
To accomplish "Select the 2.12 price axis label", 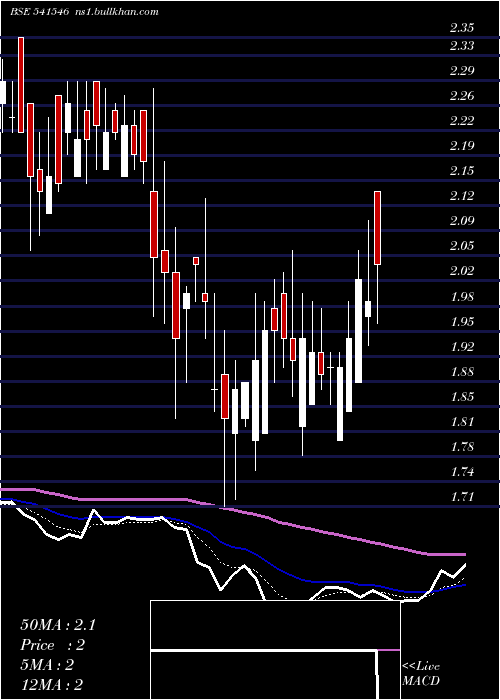I will 462,196.
